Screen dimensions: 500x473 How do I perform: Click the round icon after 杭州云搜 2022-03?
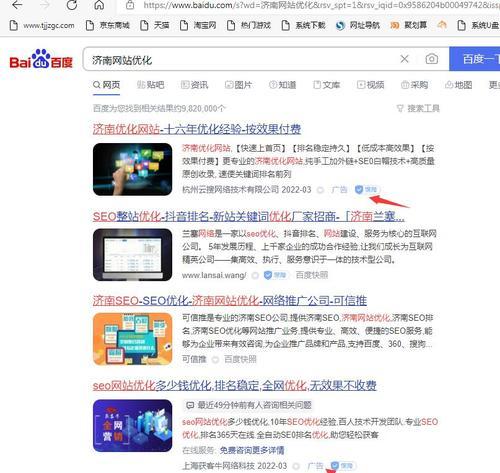(x=320, y=190)
